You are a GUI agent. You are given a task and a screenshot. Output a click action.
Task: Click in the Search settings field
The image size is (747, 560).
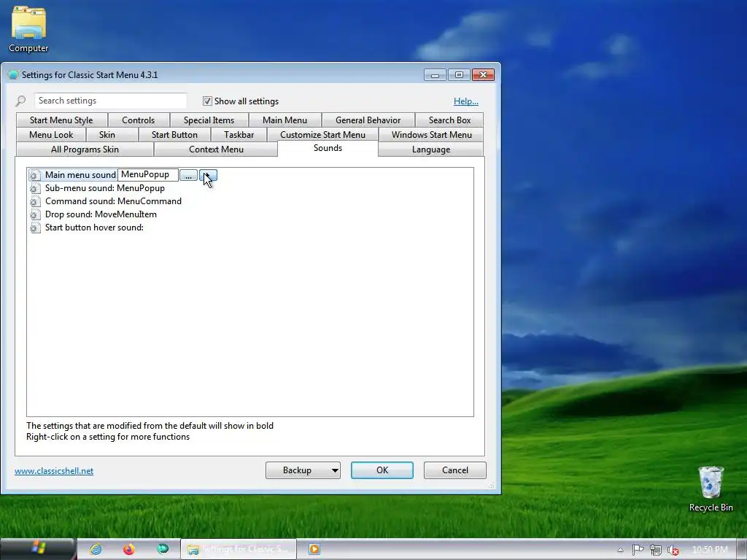111,101
